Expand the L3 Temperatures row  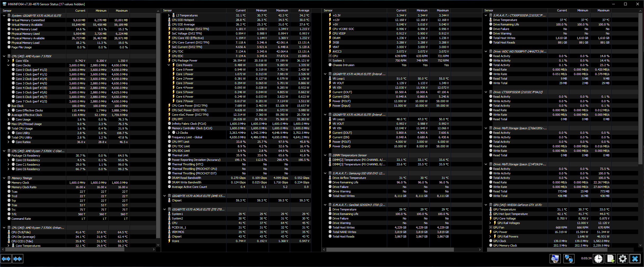click(x=169, y=15)
